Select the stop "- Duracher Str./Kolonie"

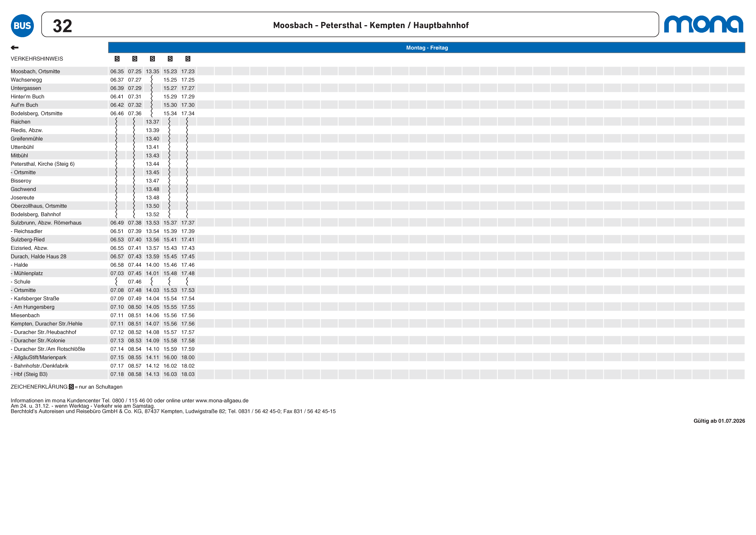pyautogui.click(x=38, y=341)
